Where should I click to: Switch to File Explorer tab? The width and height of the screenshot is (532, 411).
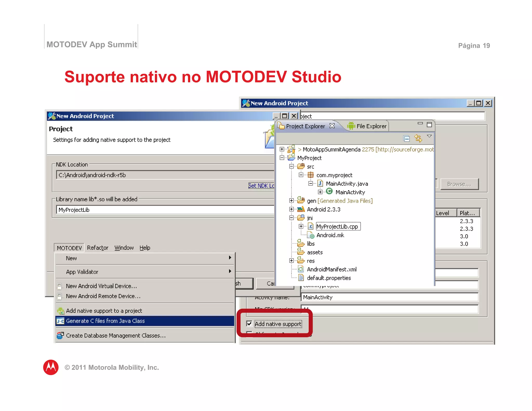pyautogui.click(x=367, y=126)
